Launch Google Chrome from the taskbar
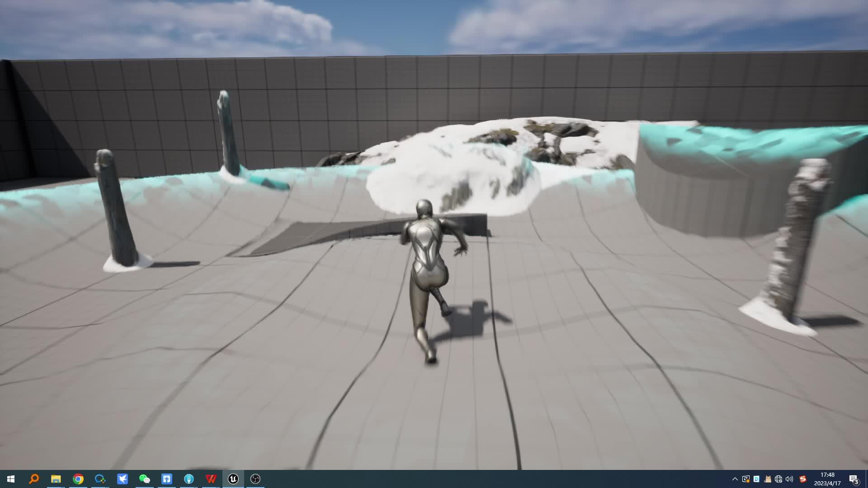The width and height of the screenshot is (868, 488). pyautogui.click(x=78, y=479)
